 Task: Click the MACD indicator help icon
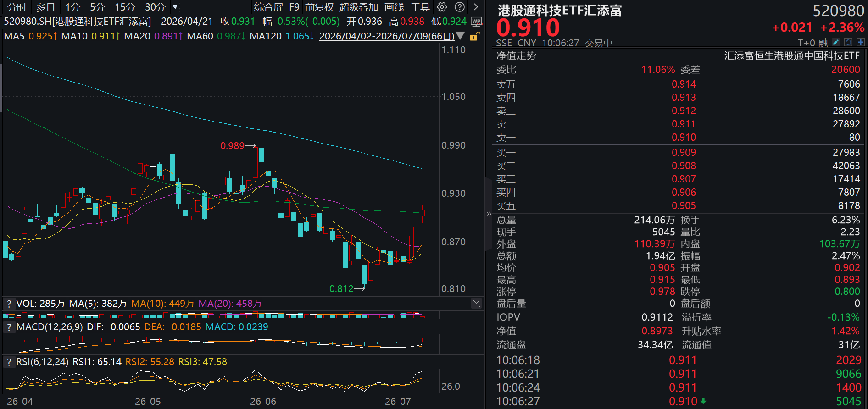coord(8,327)
